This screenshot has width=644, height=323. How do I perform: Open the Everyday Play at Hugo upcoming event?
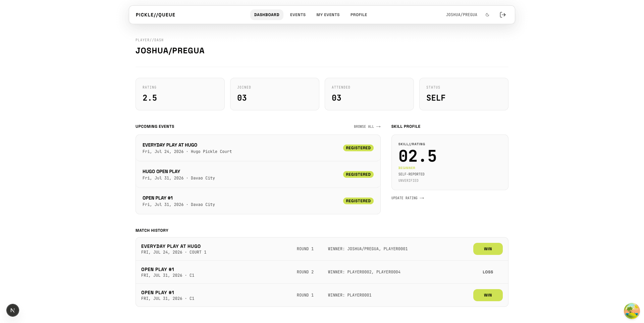coord(258,148)
